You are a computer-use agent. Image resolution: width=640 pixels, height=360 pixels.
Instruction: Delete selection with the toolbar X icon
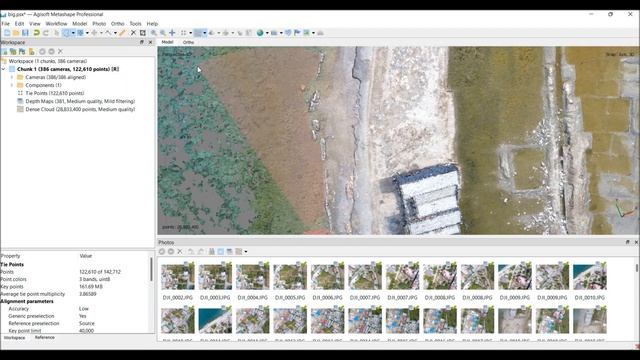(x=133, y=33)
